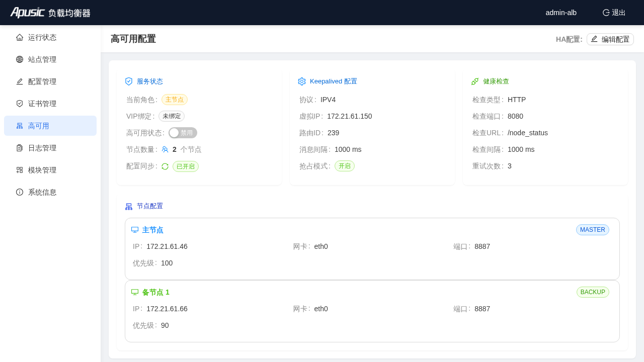
Task: Open 模块管理 menu
Action: [50, 170]
